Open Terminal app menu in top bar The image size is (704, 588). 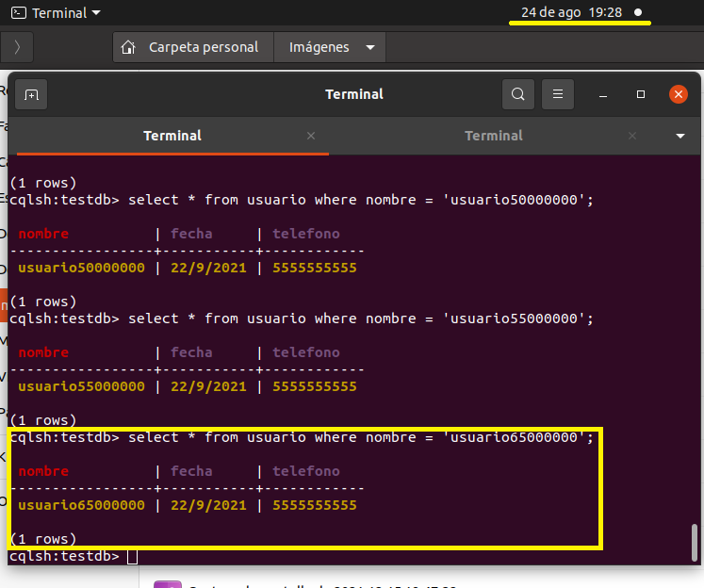[56, 12]
